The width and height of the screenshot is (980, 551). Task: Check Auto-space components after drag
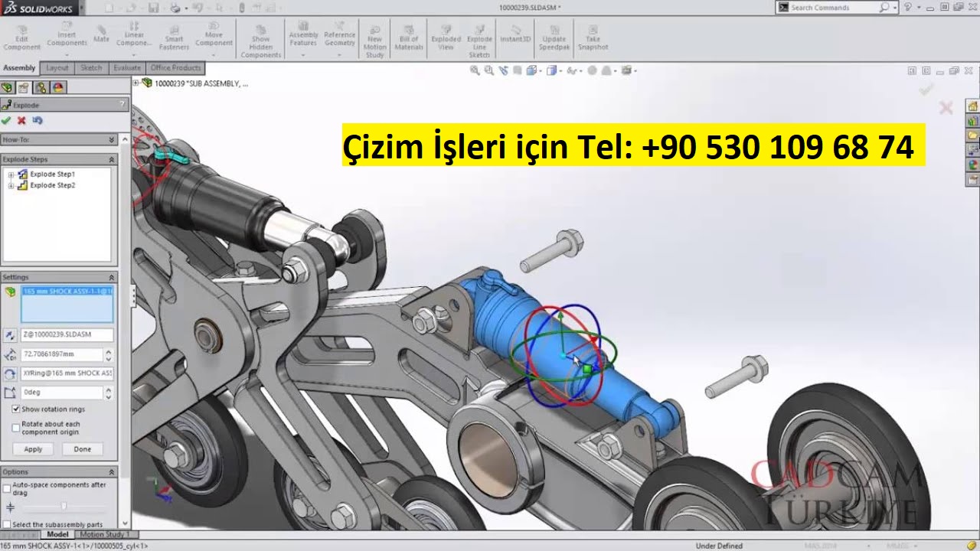[7, 488]
